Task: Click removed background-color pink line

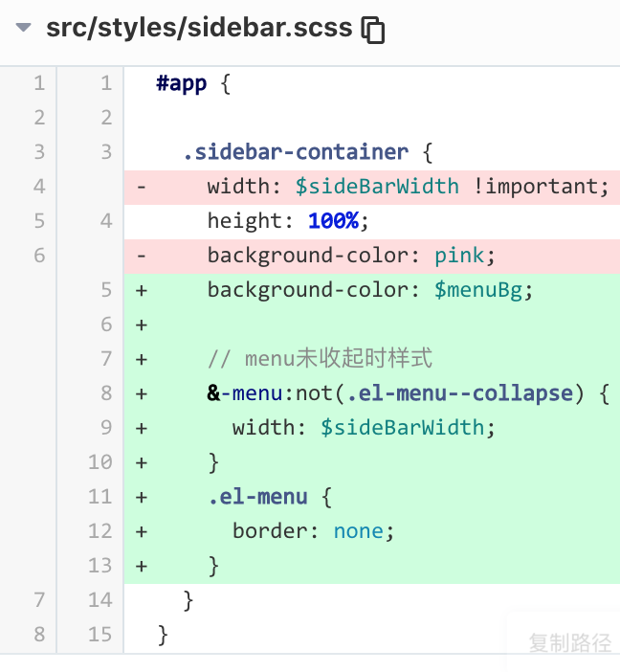Action: coord(372,256)
